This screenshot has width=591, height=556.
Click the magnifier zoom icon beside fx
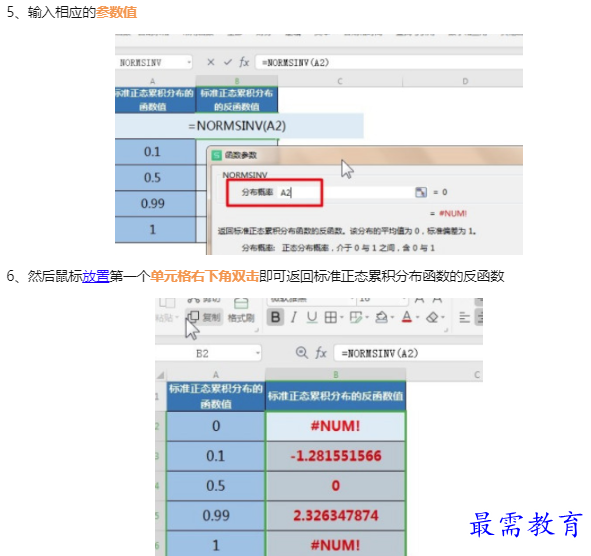[x=302, y=353]
